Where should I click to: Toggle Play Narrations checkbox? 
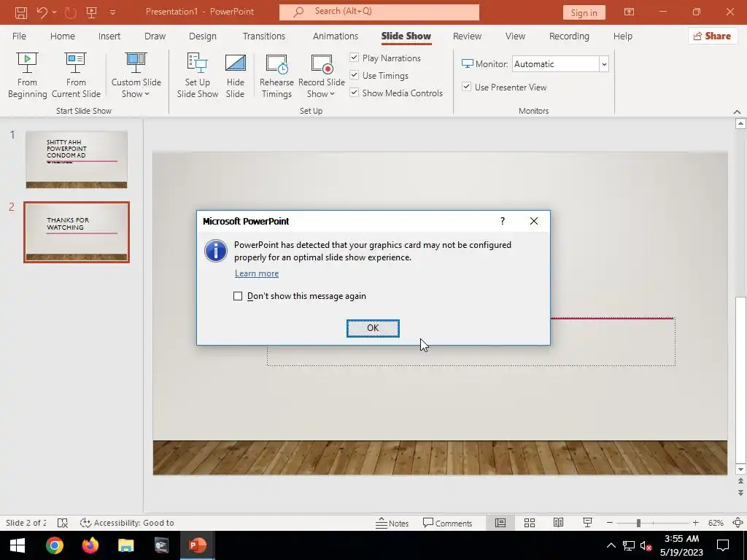pos(354,58)
